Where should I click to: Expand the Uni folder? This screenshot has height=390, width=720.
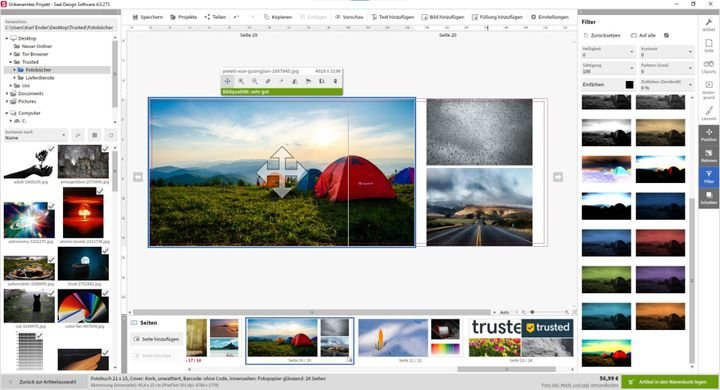11,85
